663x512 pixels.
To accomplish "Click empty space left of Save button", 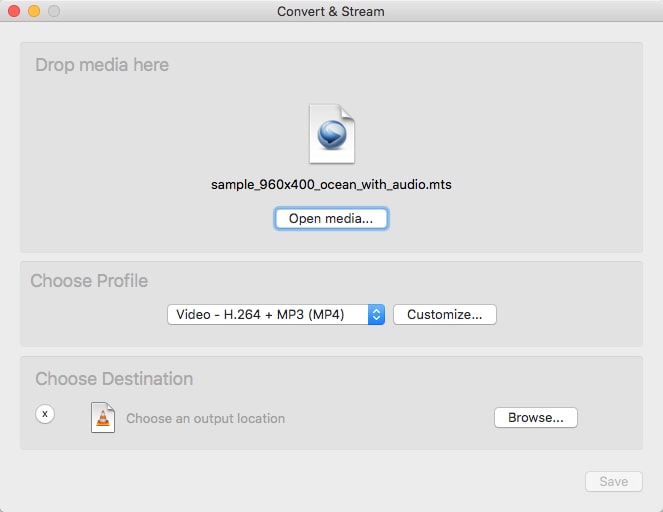I will point(400,481).
